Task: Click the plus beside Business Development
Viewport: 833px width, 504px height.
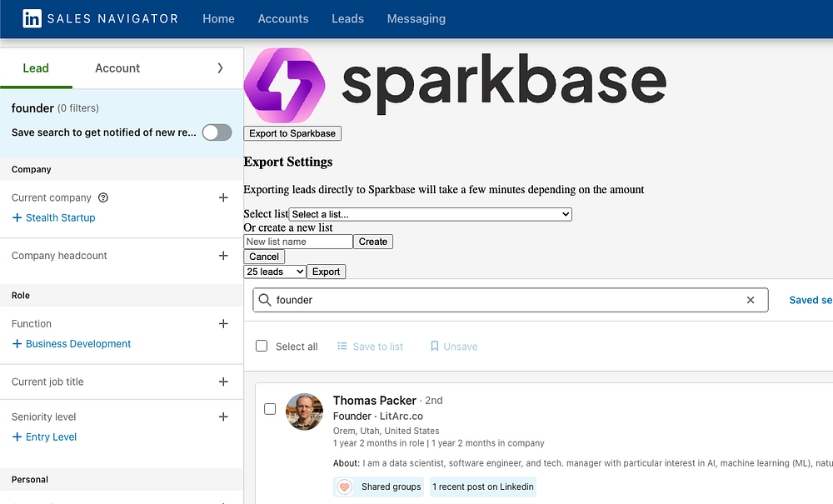Action: (17, 343)
